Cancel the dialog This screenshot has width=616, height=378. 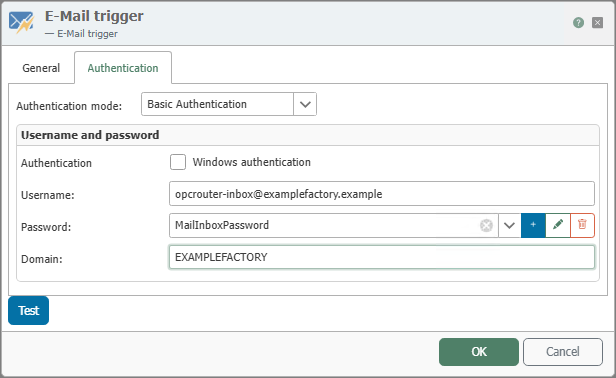coord(563,352)
